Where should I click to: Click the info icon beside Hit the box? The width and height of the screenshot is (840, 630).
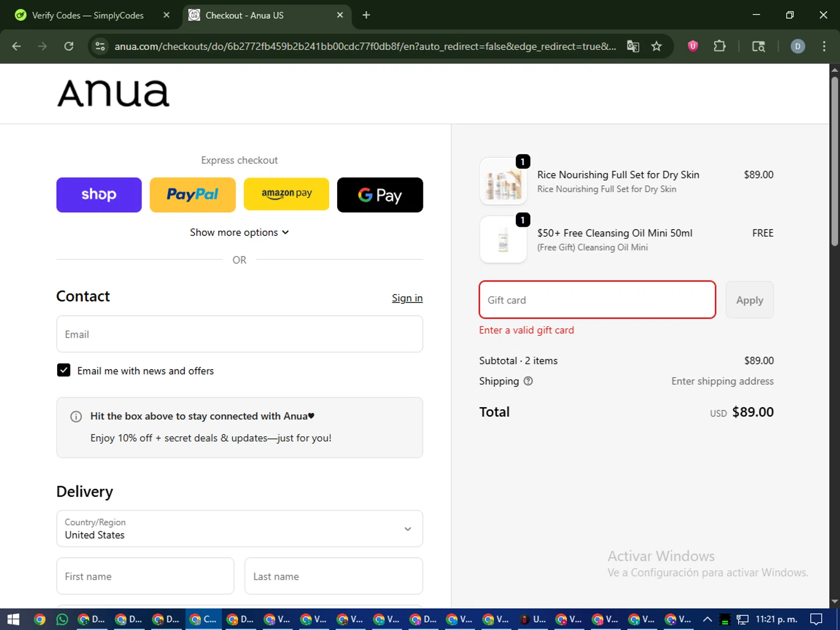76,417
